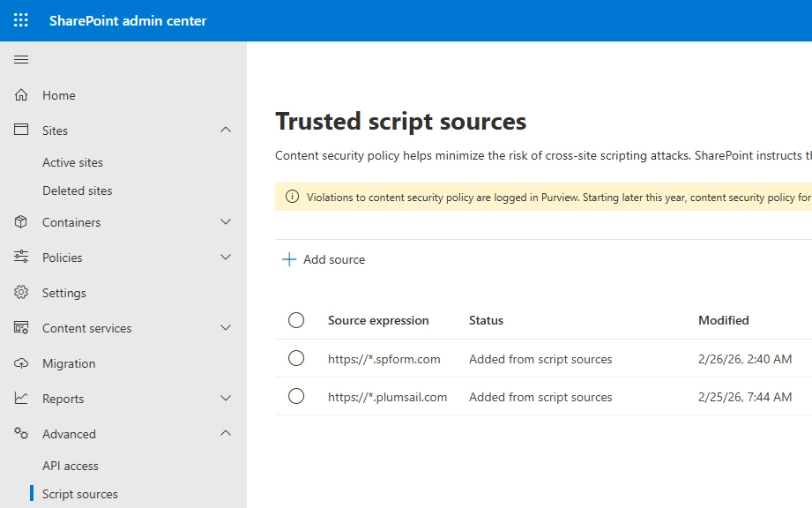This screenshot has width=812, height=508.
Task: Open Reports using its chart icon
Action: tap(19, 398)
